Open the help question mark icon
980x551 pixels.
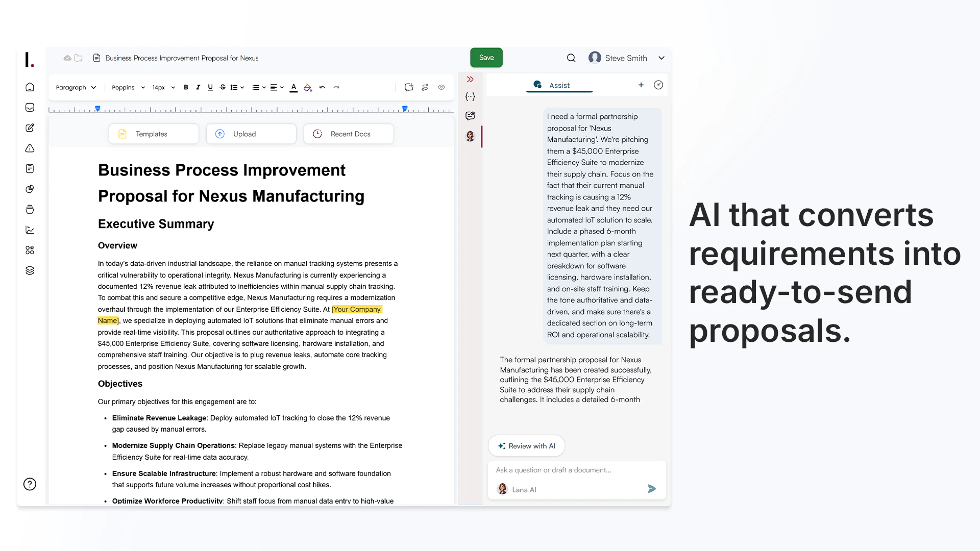(30, 484)
